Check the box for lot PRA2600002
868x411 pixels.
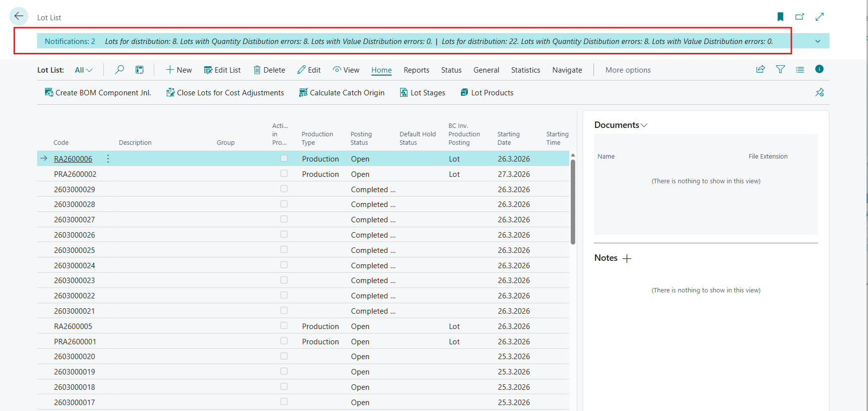[284, 173]
